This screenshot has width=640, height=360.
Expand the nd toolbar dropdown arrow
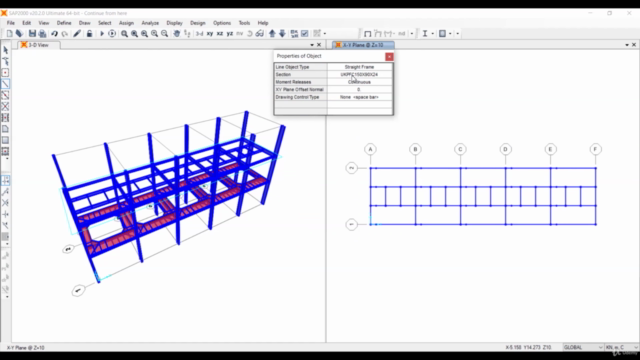click(x=411, y=33)
